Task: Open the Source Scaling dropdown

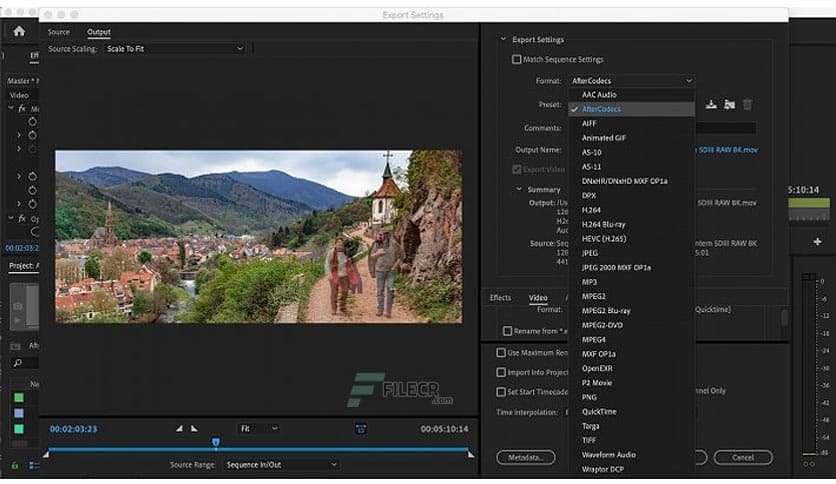Action: 174,48
